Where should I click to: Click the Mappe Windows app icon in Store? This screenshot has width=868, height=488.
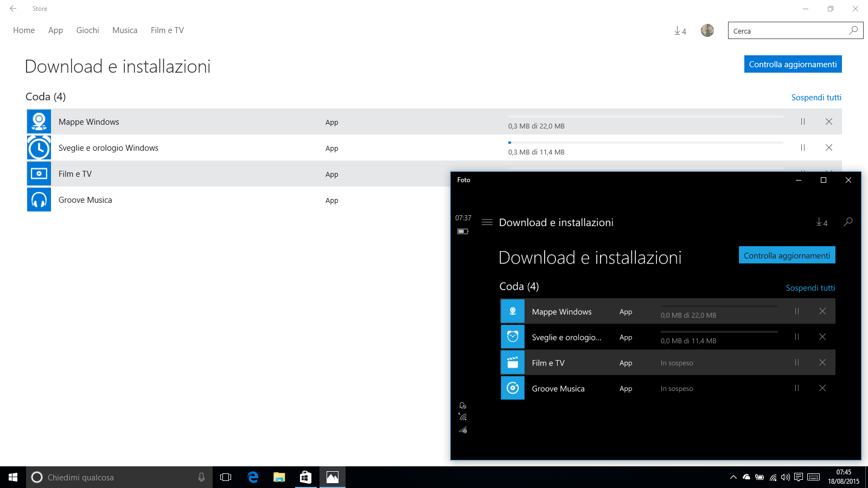point(39,121)
